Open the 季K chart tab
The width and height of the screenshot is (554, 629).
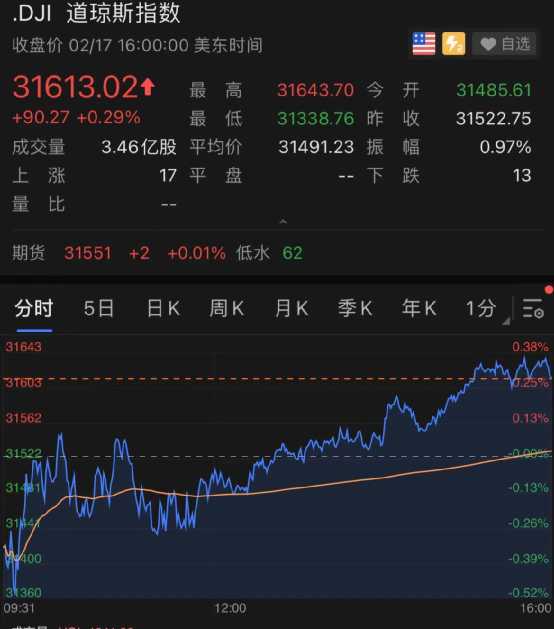(355, 308)
